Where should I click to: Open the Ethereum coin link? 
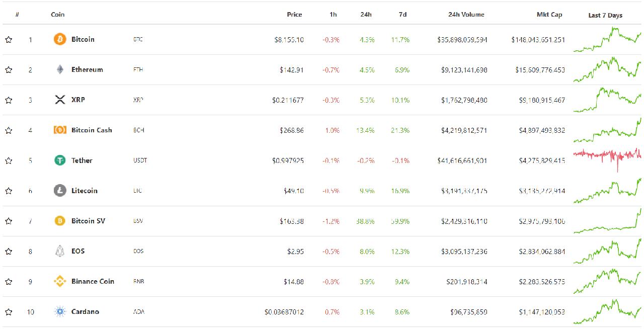(x=87, y=69)
